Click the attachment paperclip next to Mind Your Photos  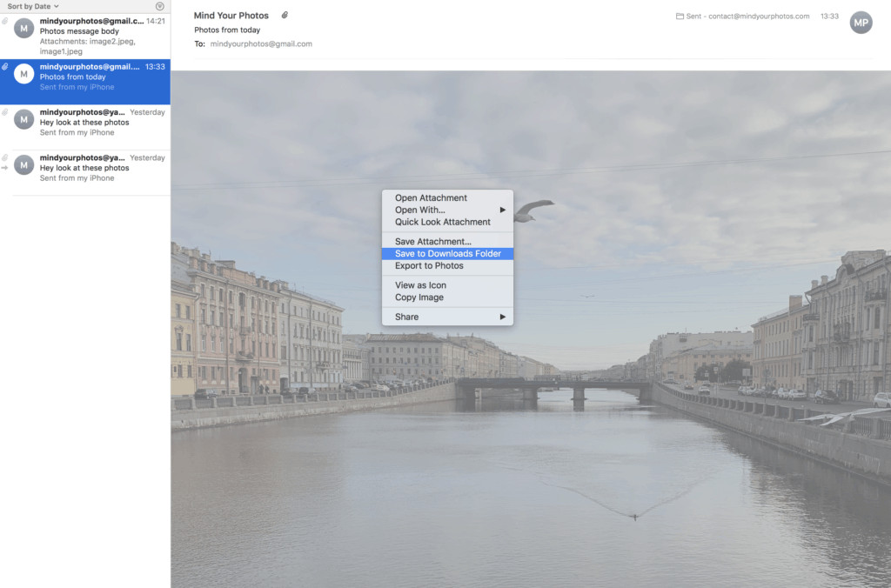pos(285,16)
